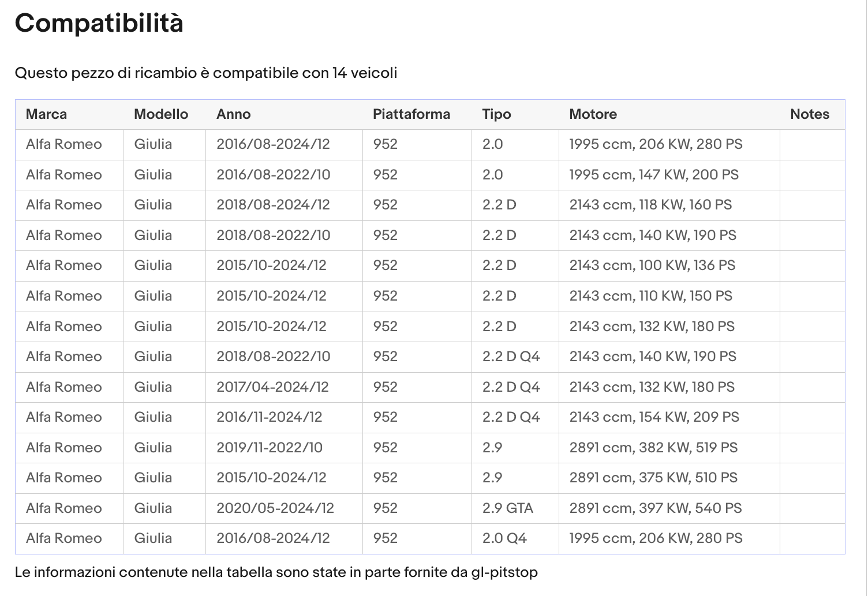Click the 14 veicoli compatibility text
This screenshot has width=868, height=596.
[x=365, y=73]
